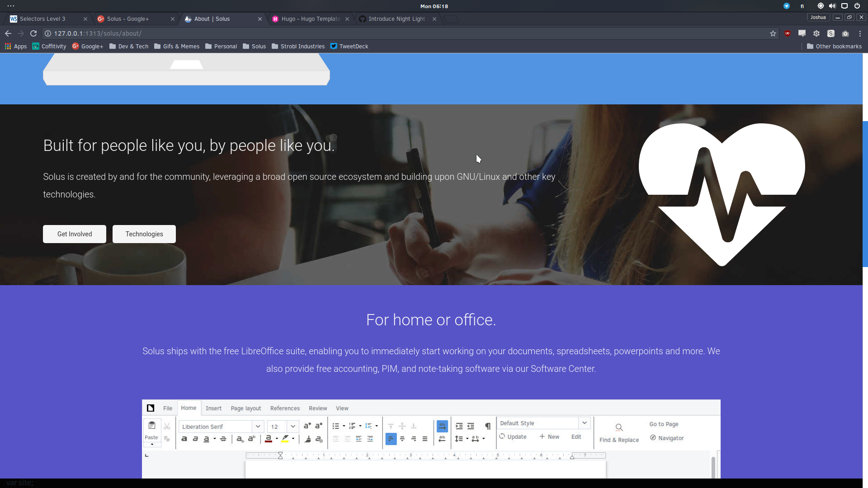Close the Hugo Template tab
Image resolution: width=868 pixels, height=488 pixels.
click(x=347, y=19)
